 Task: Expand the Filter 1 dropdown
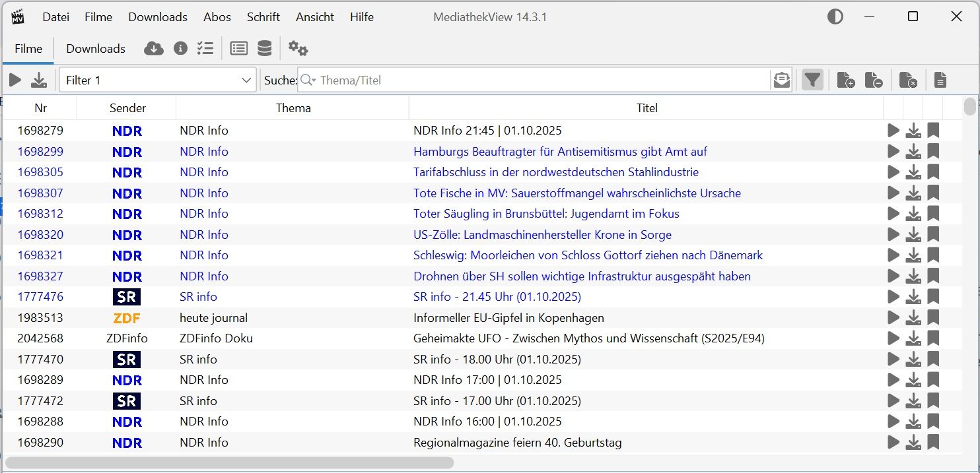pyautogui.click(x=247, y=80)
